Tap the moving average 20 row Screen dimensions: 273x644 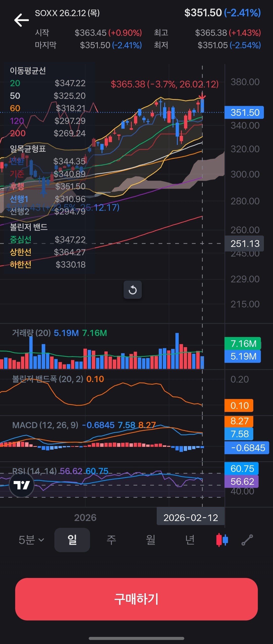pyautogui.click(x=48, y=83)
